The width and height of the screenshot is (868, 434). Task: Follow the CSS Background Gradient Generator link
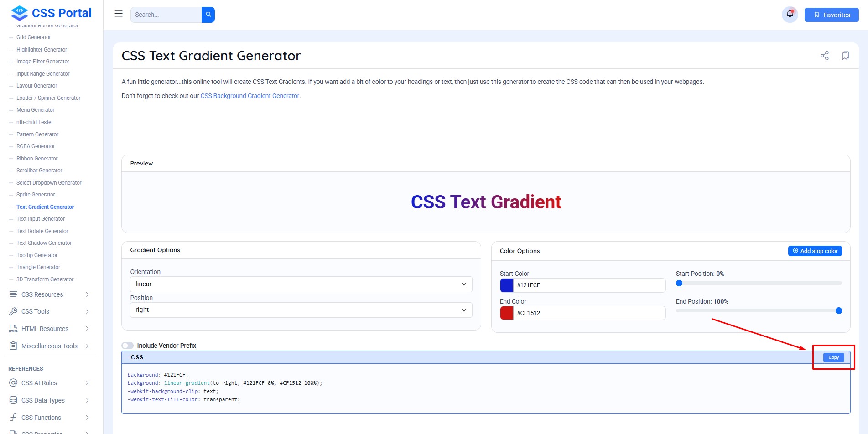pyautogui.click(x=249, y=96)
